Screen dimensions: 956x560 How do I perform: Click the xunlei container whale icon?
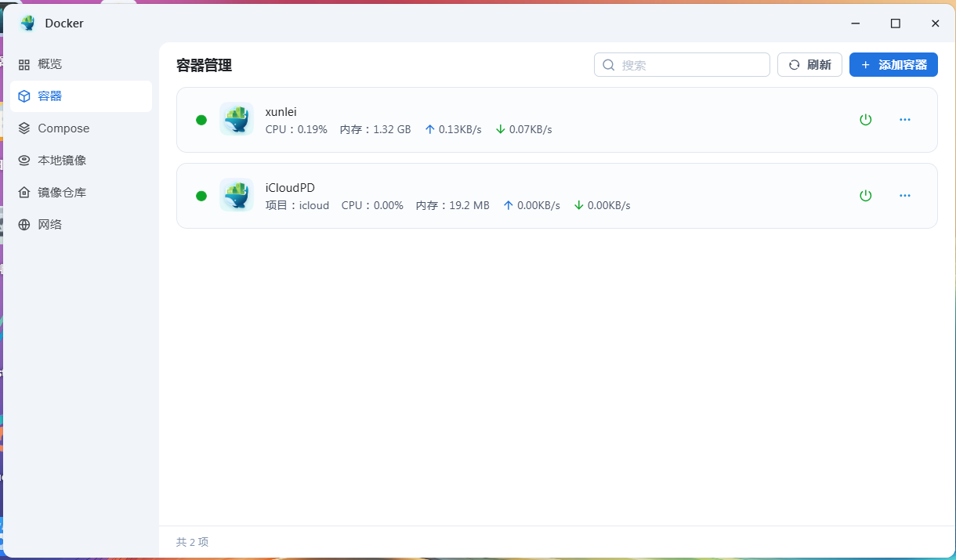pyautogui.click(x=237, y=119)
